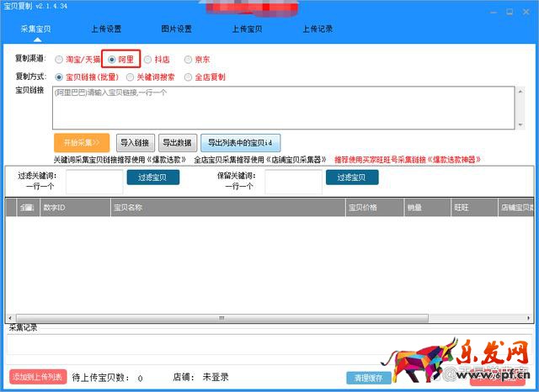Choose the 京东 channel option
Viewport: 539px width, 392px height.
coord(188,60)
